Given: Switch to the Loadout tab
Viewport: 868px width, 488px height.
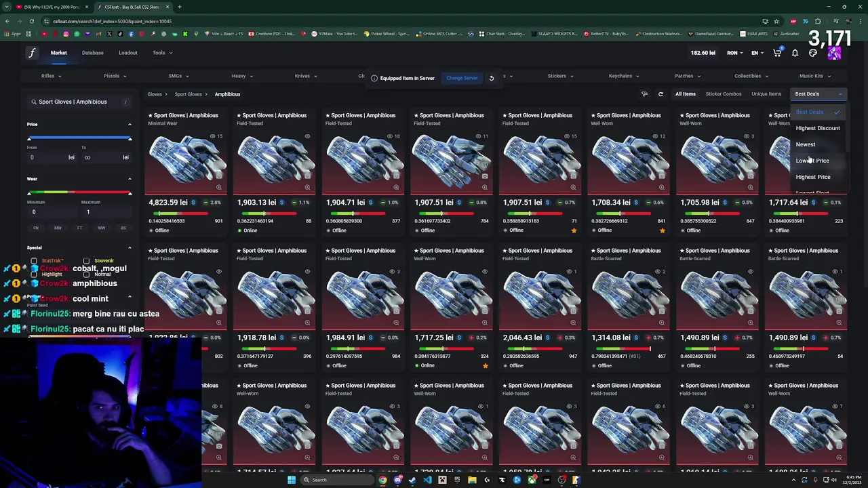Looking at the screenshot, I should pyautogui.click(x=128, y=53).
